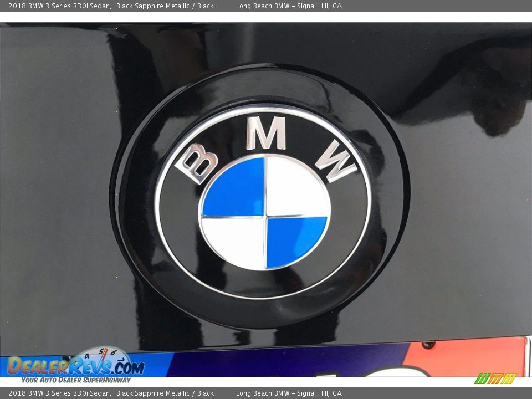
Task: Click the '6' numeral on the logo clock
Action: click(113, 352)
